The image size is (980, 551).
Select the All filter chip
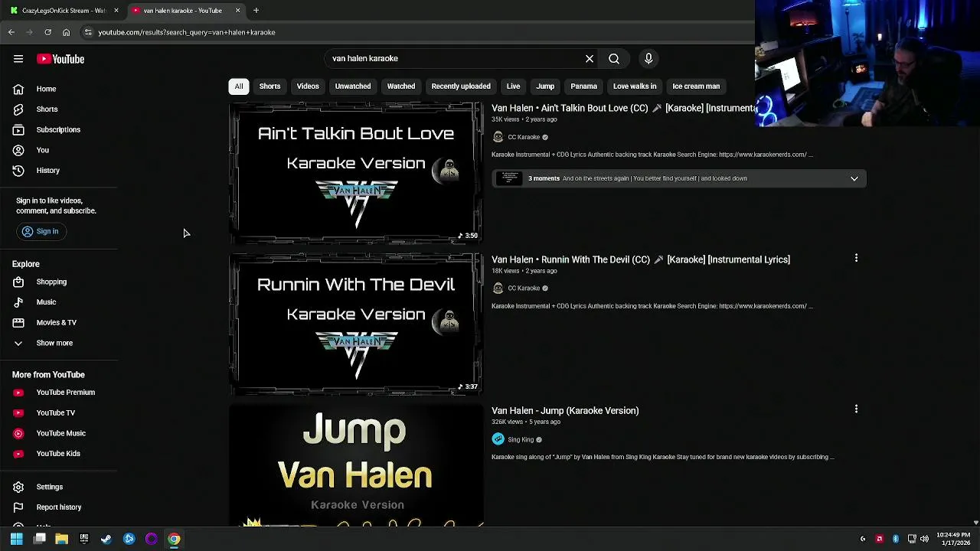239,86
